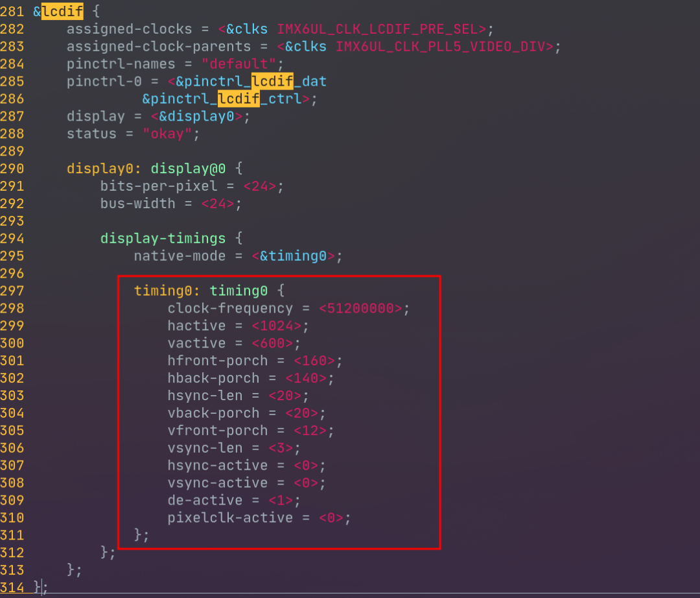Click line number 314
700x598 pixels.
point(12,587)
